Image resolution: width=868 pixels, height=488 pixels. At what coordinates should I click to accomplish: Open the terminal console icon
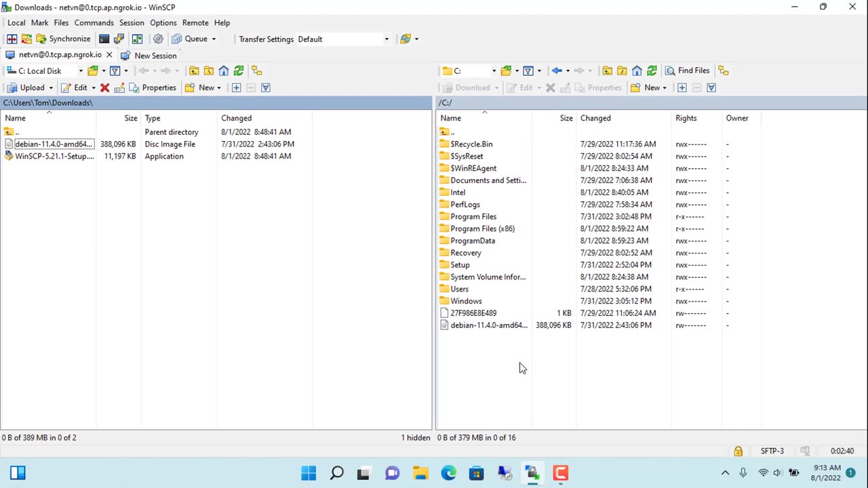tap(104, 39)
